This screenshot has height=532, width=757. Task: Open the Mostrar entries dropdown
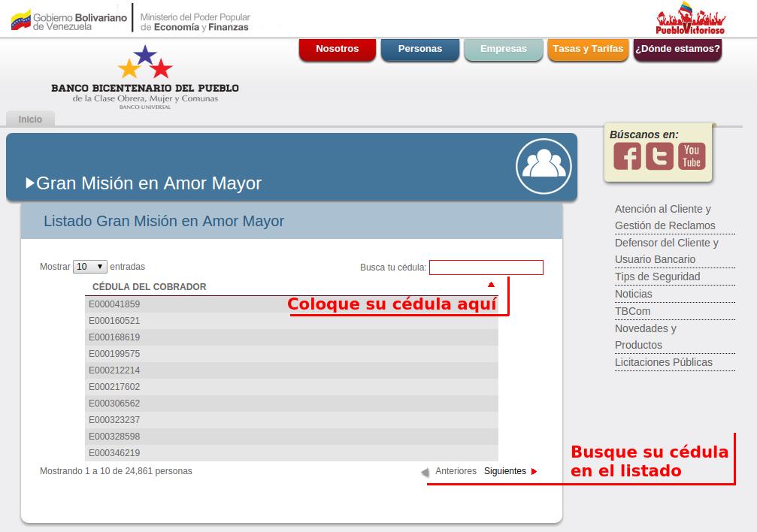pyautogui.click(x=89, y=267)
